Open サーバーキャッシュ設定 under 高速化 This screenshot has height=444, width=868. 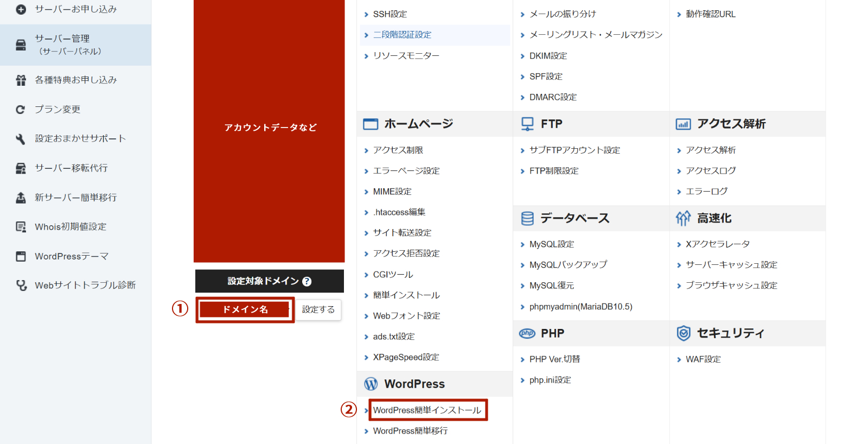pyautogui.click(x=731, y=265)
